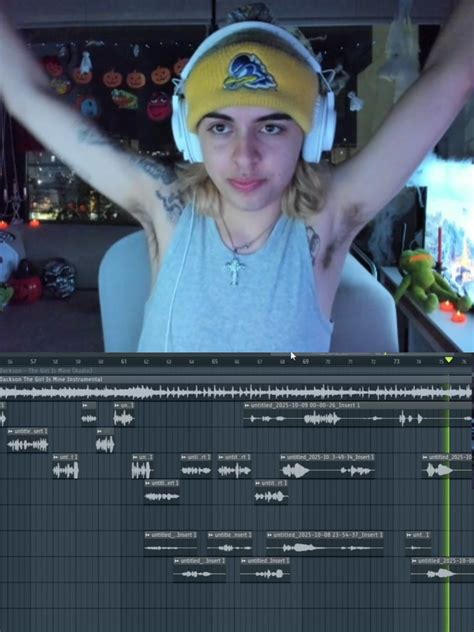Select the 'untitle..sert 1' clip title near bar 56

coord(31,431)
